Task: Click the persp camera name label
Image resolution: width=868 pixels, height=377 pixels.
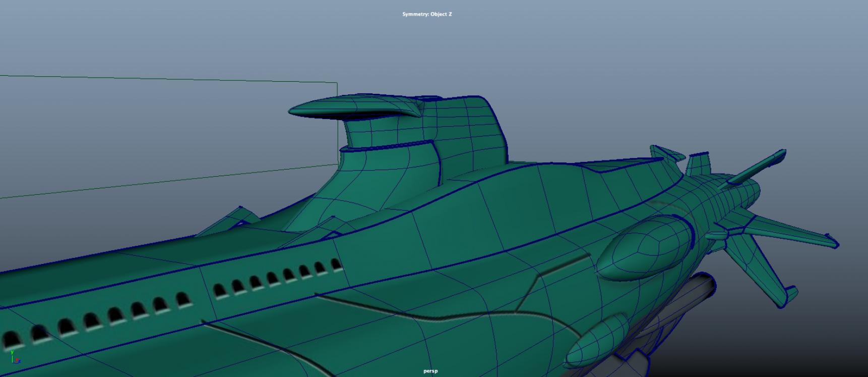Action: 430,371
